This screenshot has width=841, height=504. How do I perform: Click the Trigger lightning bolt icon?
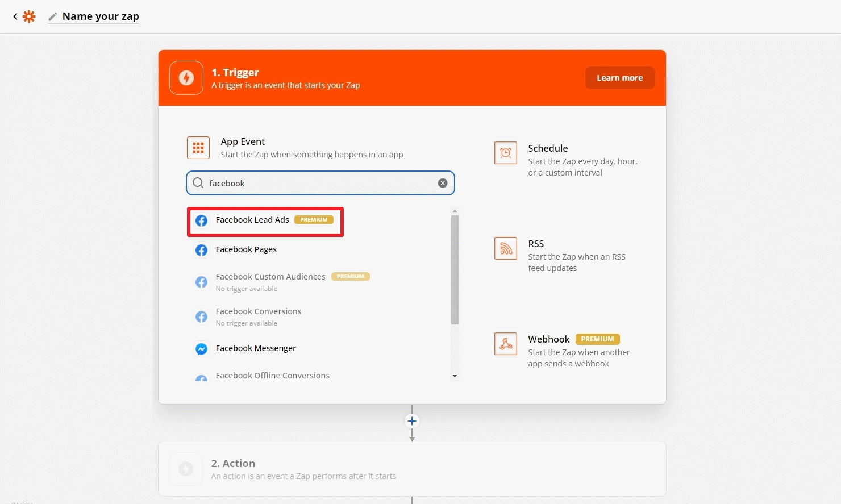click(186, 78)
